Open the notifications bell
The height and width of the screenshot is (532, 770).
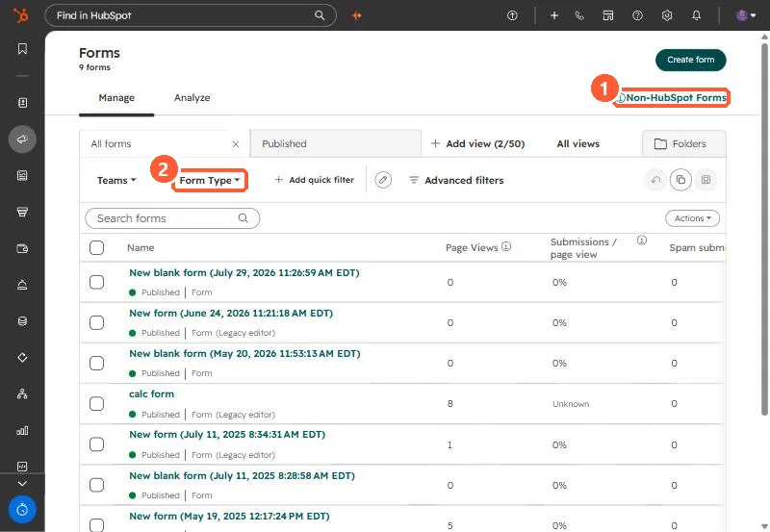tap(696, 15)
